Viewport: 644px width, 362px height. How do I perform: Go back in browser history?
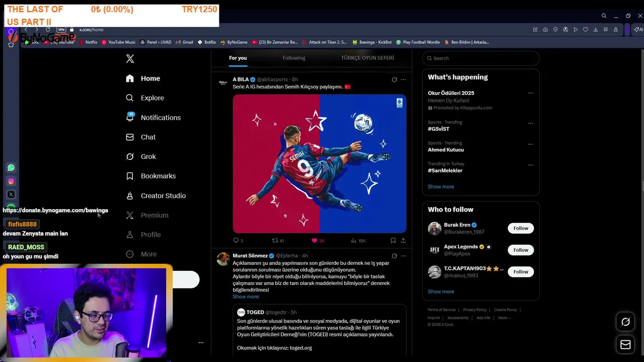pyautogui.click(x=26, y=30)
